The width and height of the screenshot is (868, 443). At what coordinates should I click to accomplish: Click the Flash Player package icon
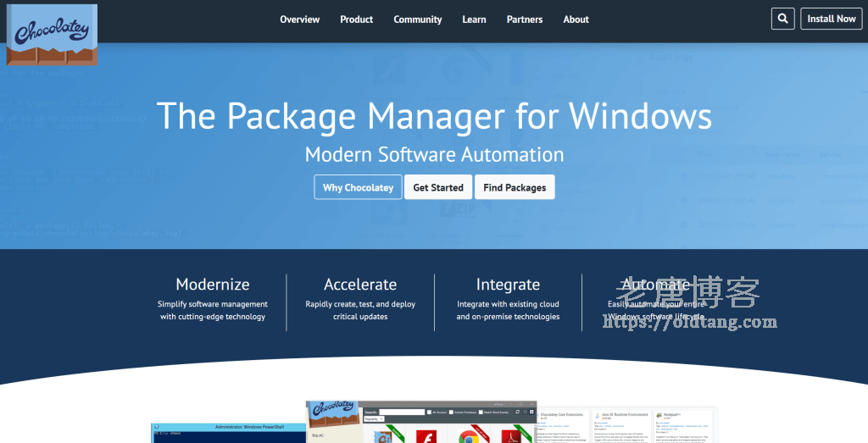tap(426, 436)
